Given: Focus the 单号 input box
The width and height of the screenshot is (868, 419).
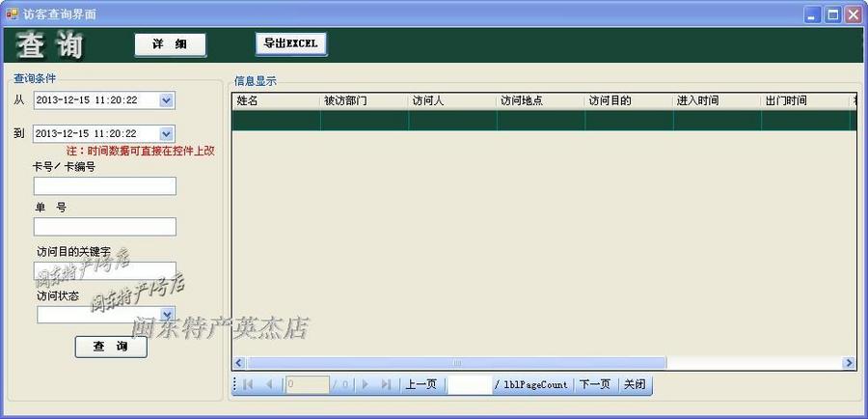Looking at the screenshot, I should click(x=104, y=227).
